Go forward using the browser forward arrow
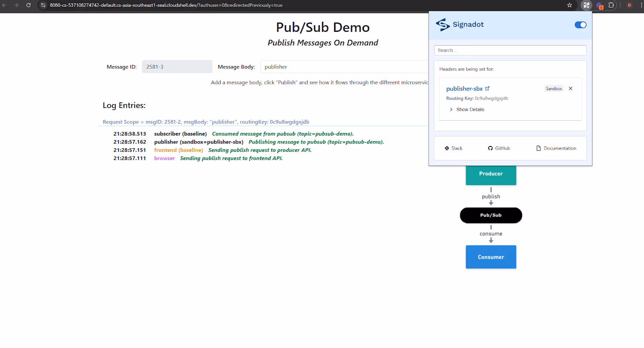The image size is (644, 348). [x=17, y=5]
